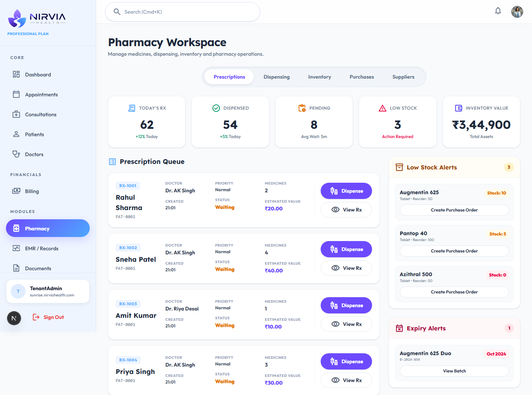Click the Expiry Alerts calendar icon
This screenshot has height=395, width=532.
pos(399,328)
